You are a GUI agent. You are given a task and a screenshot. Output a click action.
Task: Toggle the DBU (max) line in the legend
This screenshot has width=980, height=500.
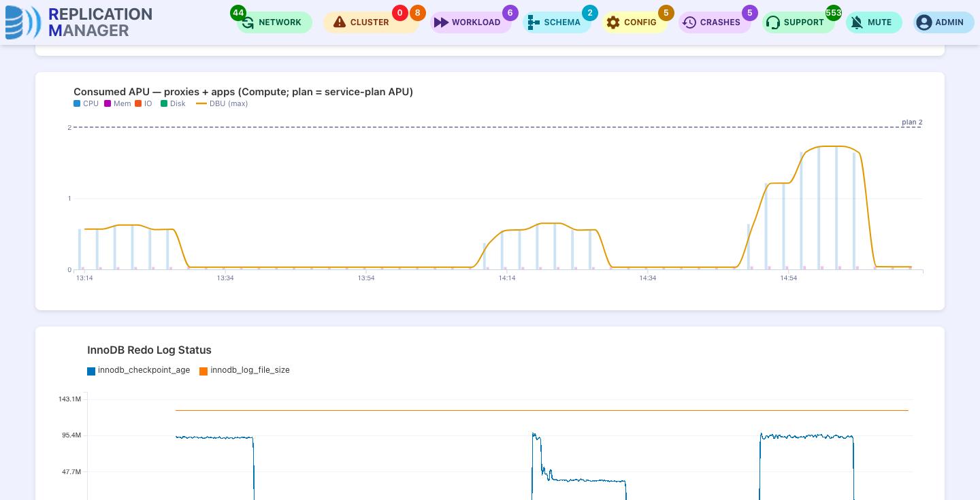point(222,104)
